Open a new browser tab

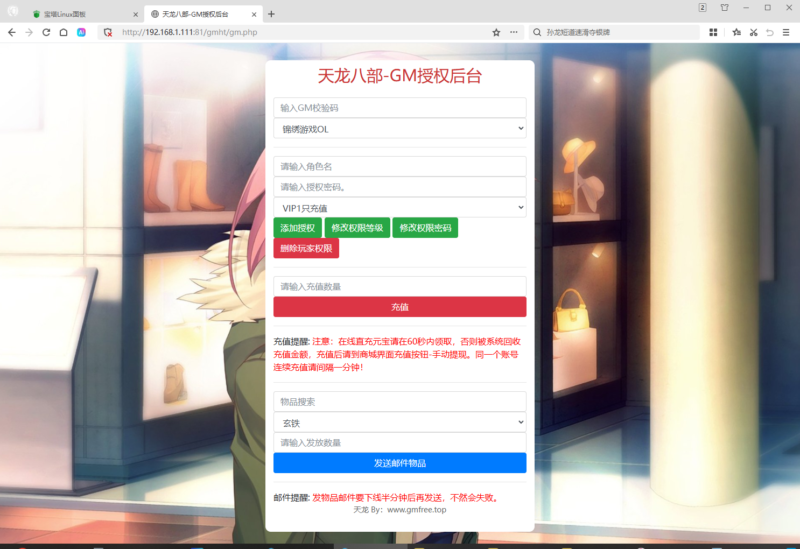[271, 14]
